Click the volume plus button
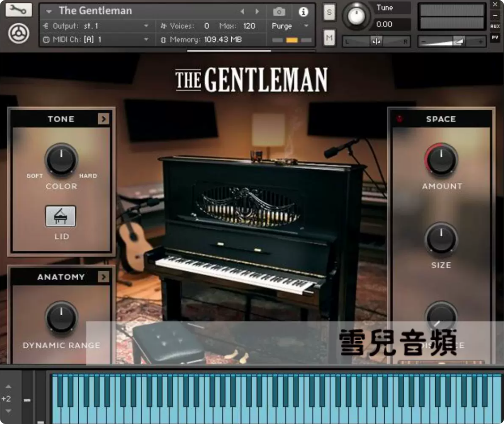 (x=481, y=42)
